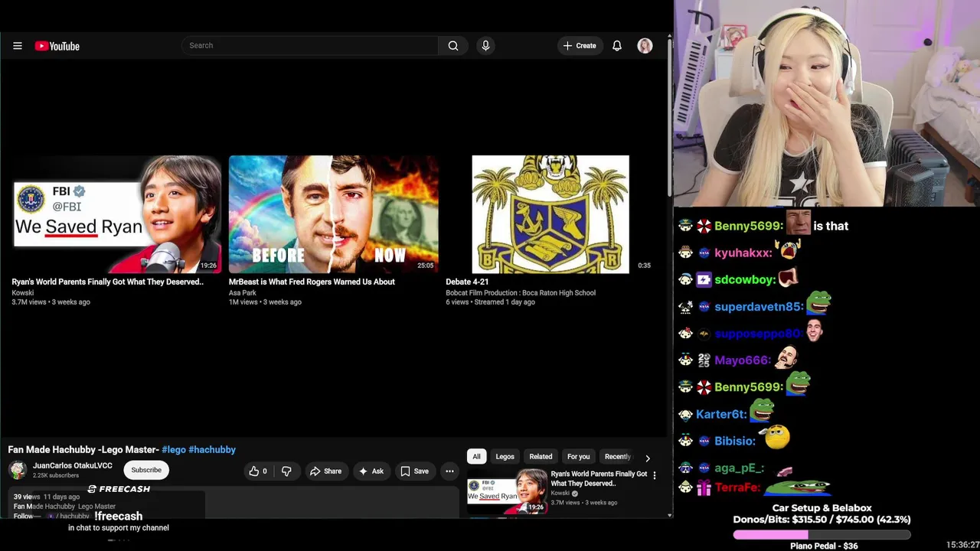
Task: Select the Legos filter chip
Action: tap(505, 457)
